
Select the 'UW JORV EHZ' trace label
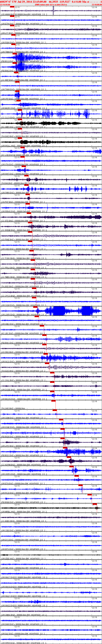click(8, 314)
